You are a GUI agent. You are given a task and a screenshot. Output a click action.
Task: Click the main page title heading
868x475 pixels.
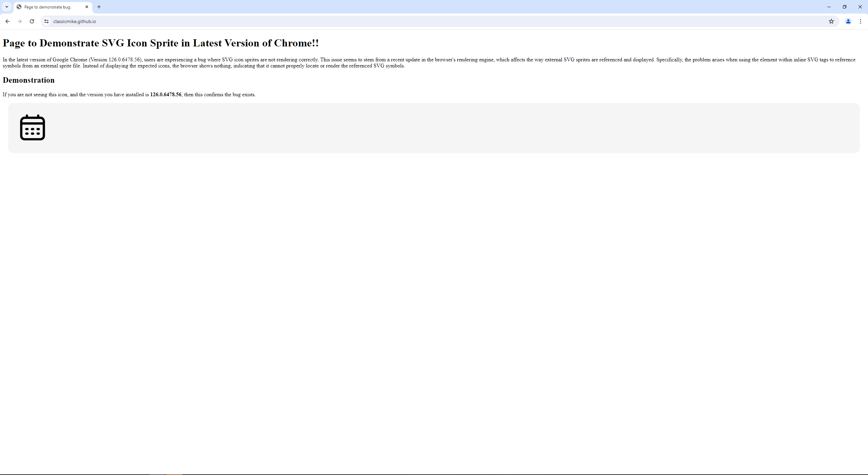pyautogui.click(x=161, y=43)
